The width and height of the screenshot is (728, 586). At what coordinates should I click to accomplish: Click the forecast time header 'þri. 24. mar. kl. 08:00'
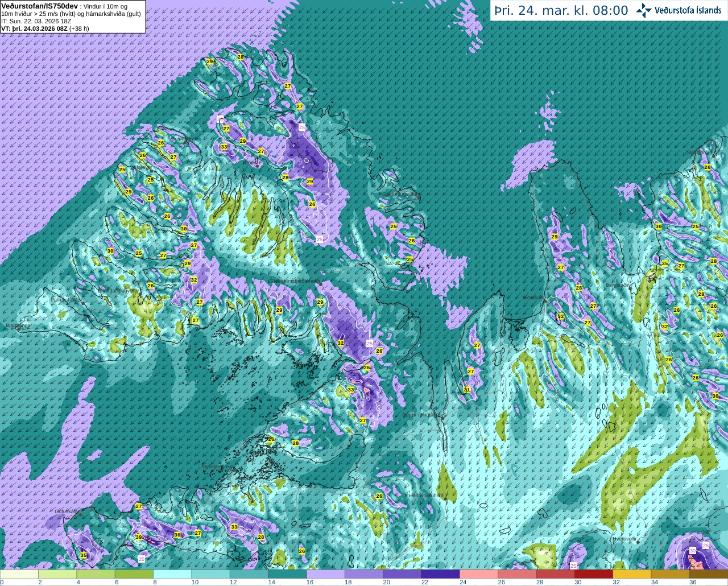tap(561, 10)
